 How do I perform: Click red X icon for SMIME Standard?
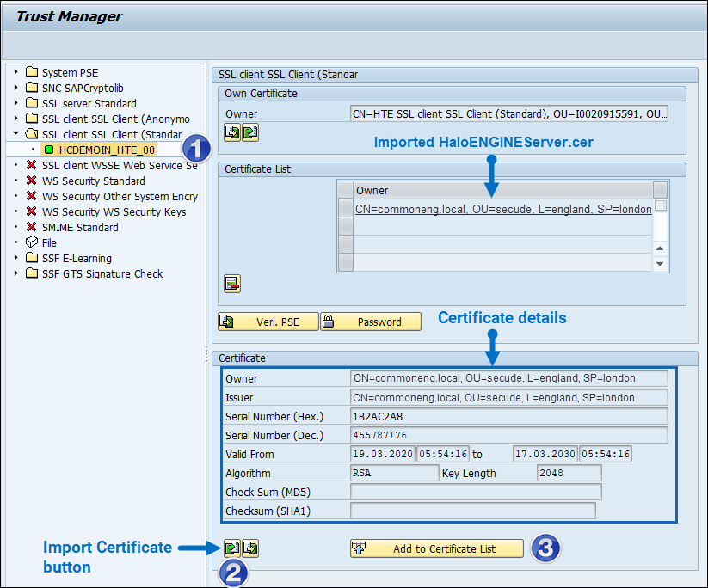coord(31,227)
